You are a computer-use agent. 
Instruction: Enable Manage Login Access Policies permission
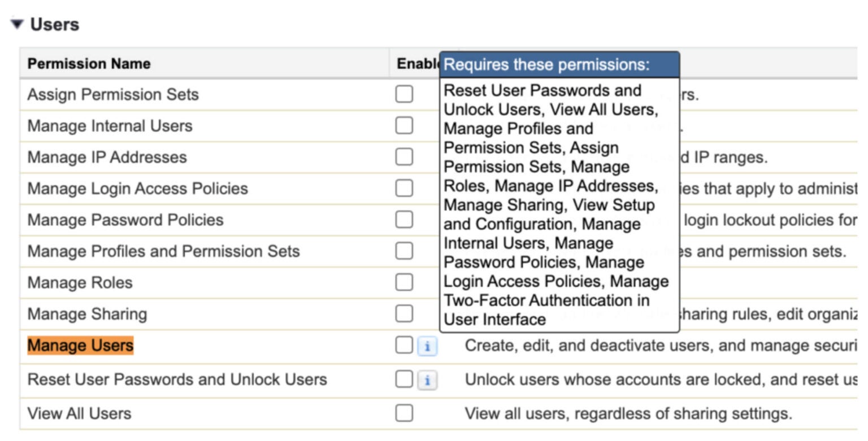click(403, 189)
